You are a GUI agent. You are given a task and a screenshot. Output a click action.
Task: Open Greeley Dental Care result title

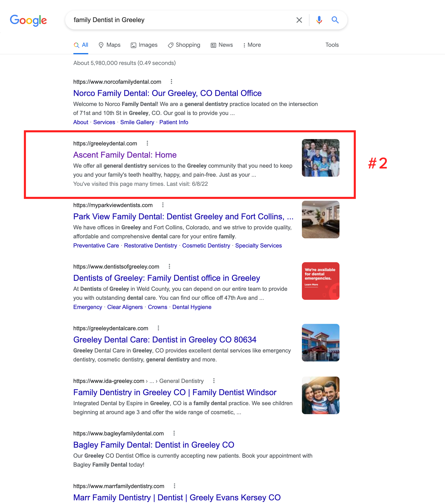(165, 340)
